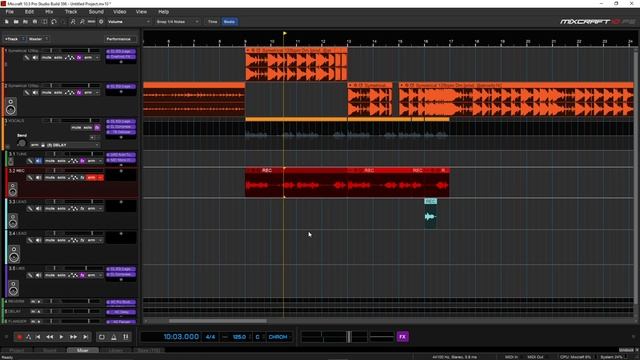This screenshot has width=640, height=360.
Task: Click pencil icon on 3.5 LIBS track
Action: (x=30, y=276)
